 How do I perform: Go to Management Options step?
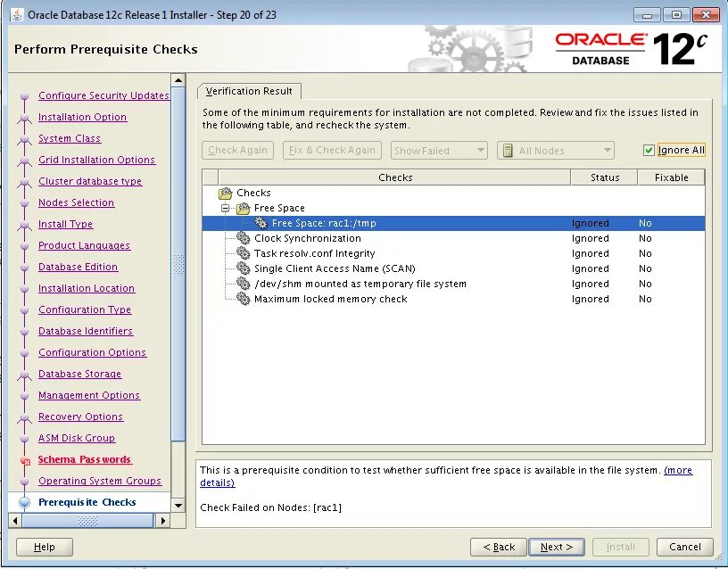pyautogui.click(x=88, y=395)
